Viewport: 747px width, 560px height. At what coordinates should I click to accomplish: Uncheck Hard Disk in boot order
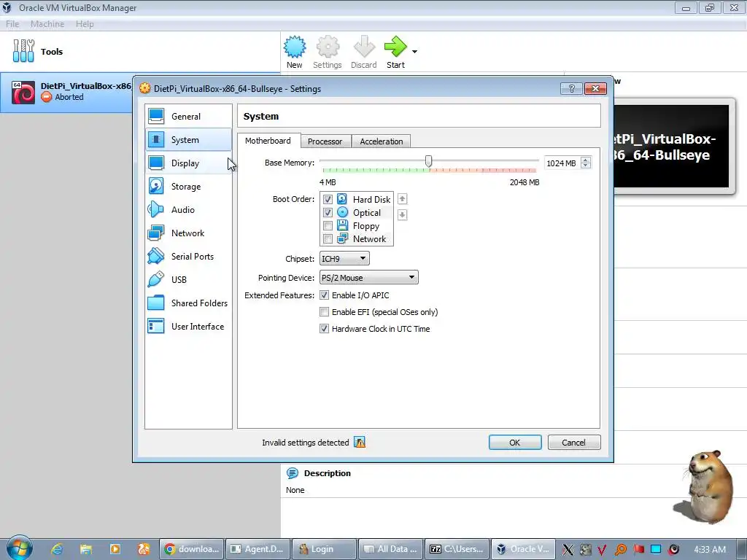(328, 199)
